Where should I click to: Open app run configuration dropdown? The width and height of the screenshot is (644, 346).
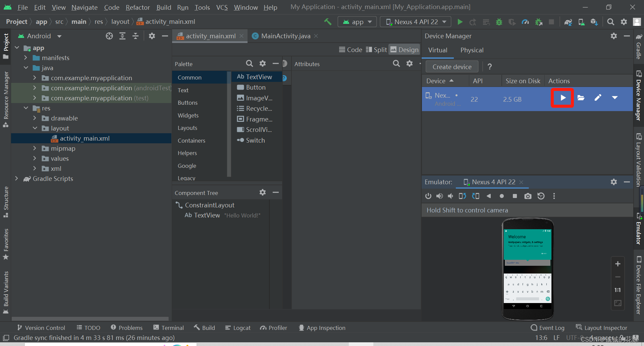[x=357, y=22]
